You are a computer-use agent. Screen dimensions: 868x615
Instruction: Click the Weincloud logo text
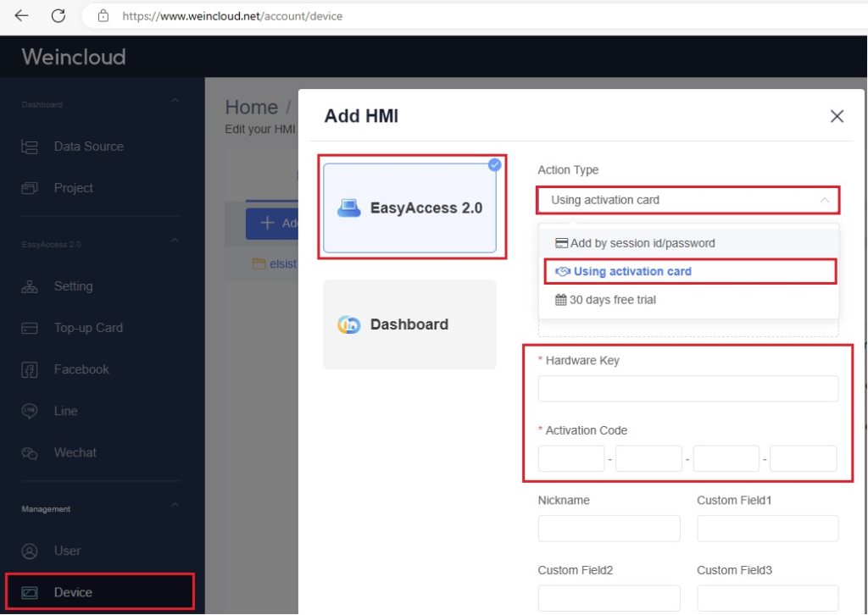point(74,57)
